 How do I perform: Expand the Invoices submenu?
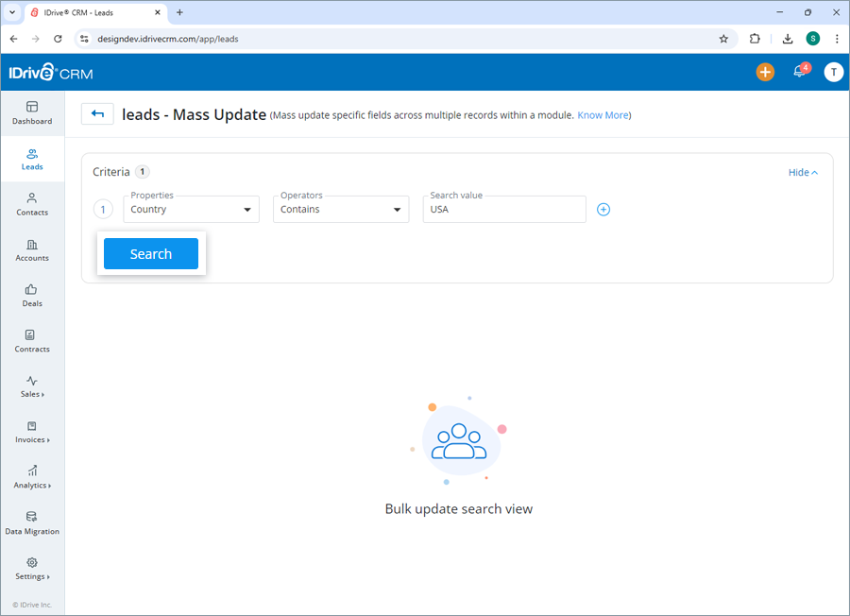[31, 433]
